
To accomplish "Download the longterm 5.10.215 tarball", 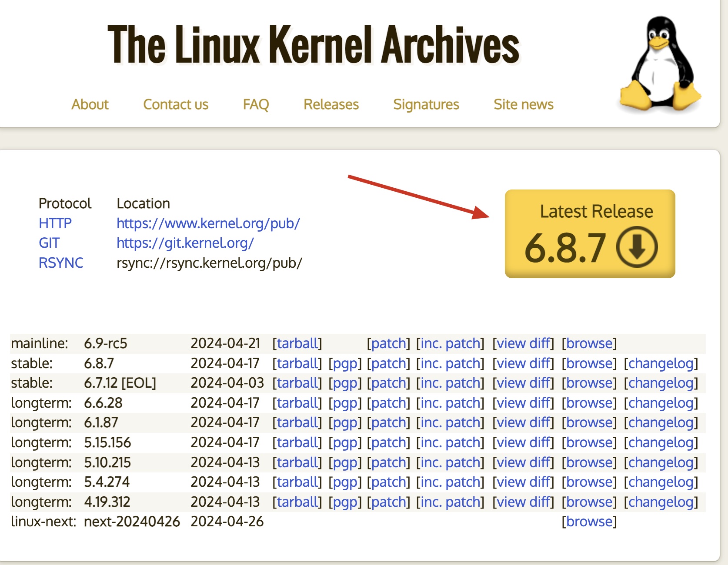I will tap(297, 462).
